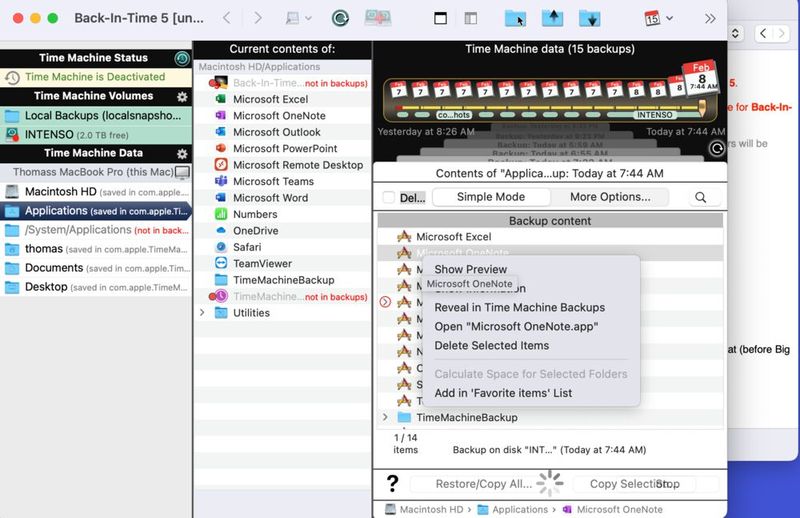Toggle the sidebar layout icon in toolbar
800x518 pixels.
pyautogui.click(x=470, y=18)
